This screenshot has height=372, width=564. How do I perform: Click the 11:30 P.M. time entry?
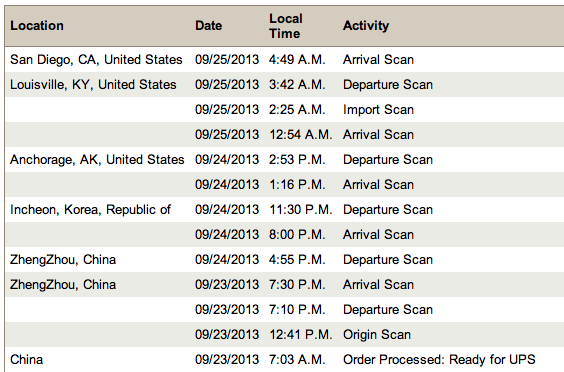(x=301, y=209)
